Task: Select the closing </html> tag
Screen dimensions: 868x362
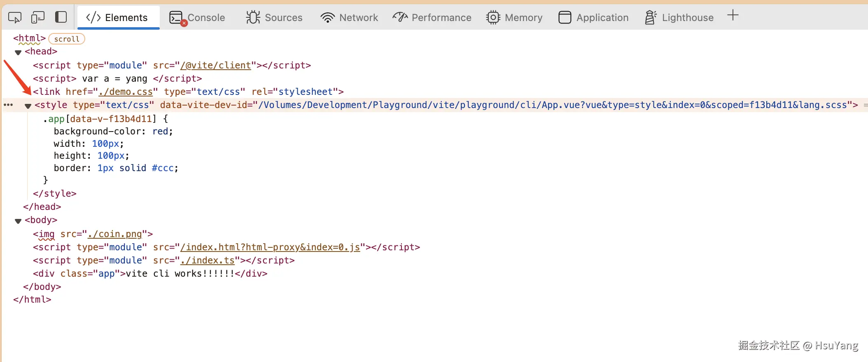Action: (x=32, y=299)
